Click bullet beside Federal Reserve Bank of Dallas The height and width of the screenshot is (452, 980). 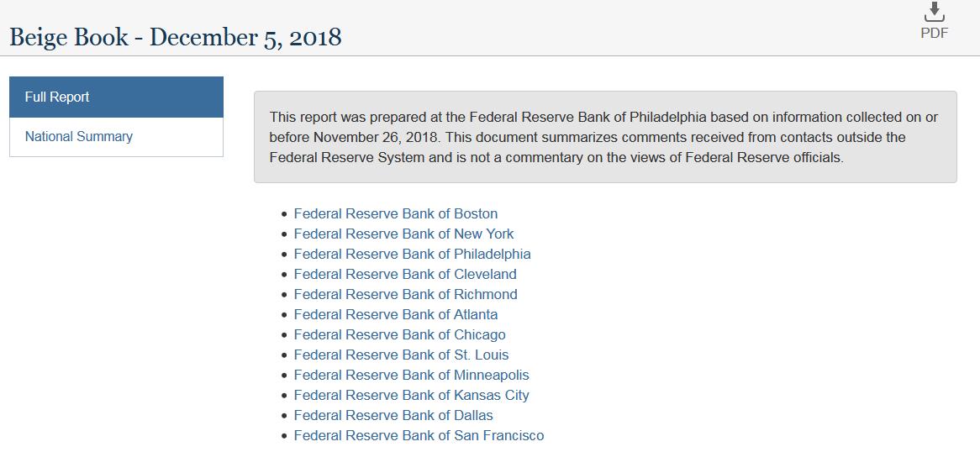[x=284, y=416]
